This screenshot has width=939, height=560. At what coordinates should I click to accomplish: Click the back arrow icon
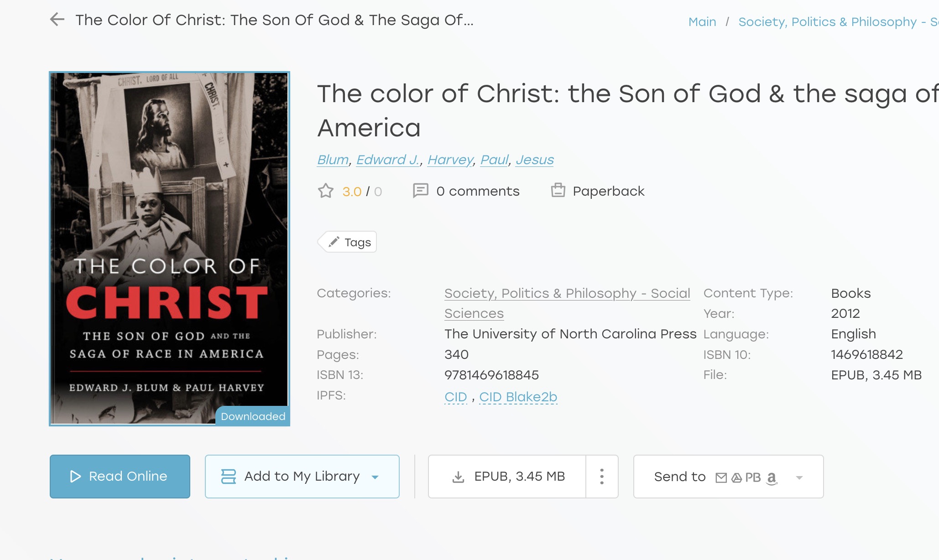pos(57,20)
